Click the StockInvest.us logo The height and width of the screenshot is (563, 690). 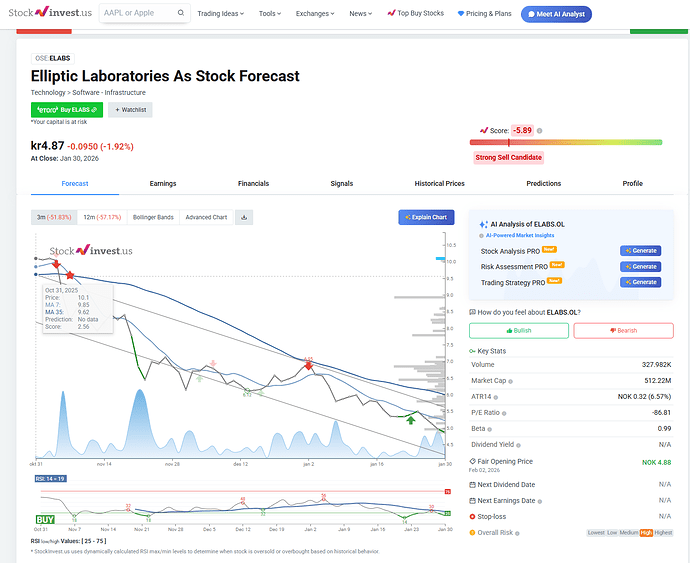point(52,14)
